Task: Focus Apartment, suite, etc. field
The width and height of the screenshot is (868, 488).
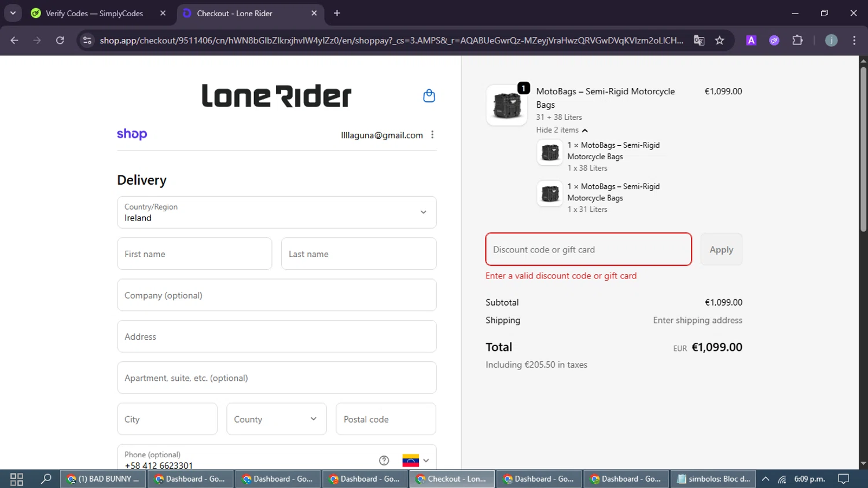Action: coord(277,378)
